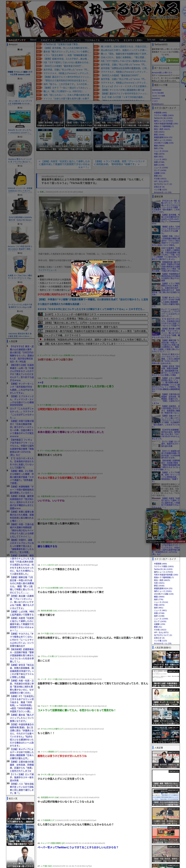This screenshot has height=868, width=186.
Task: Open thumbnail 【速報】高市政権、外国人の永住権料金
Action: (50, 116)
